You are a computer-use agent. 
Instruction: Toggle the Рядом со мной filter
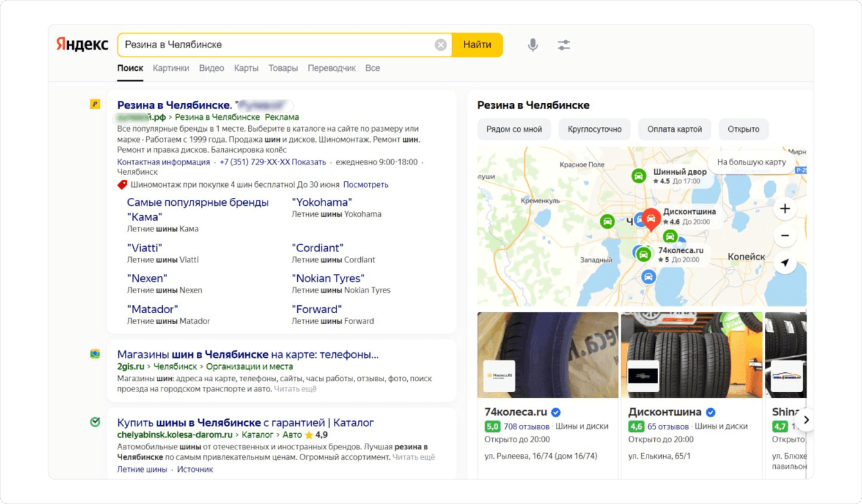514,129
